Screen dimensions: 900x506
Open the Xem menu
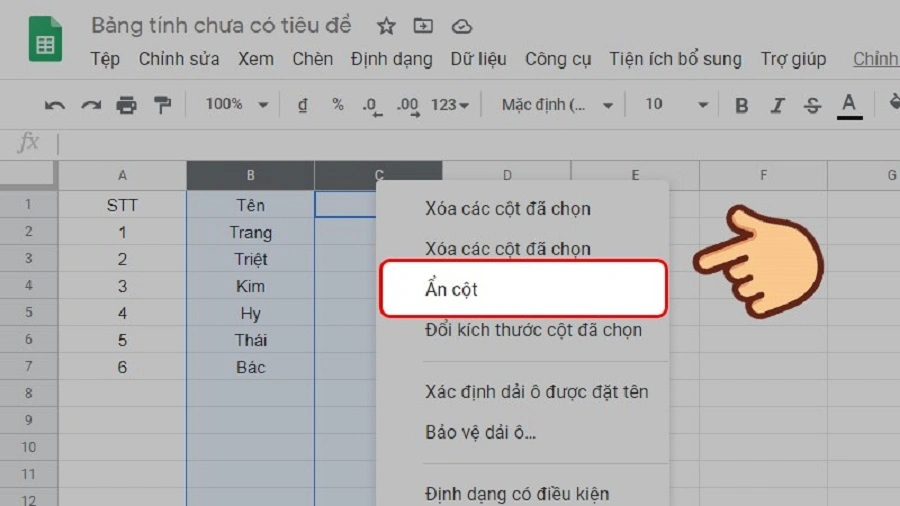256,59
